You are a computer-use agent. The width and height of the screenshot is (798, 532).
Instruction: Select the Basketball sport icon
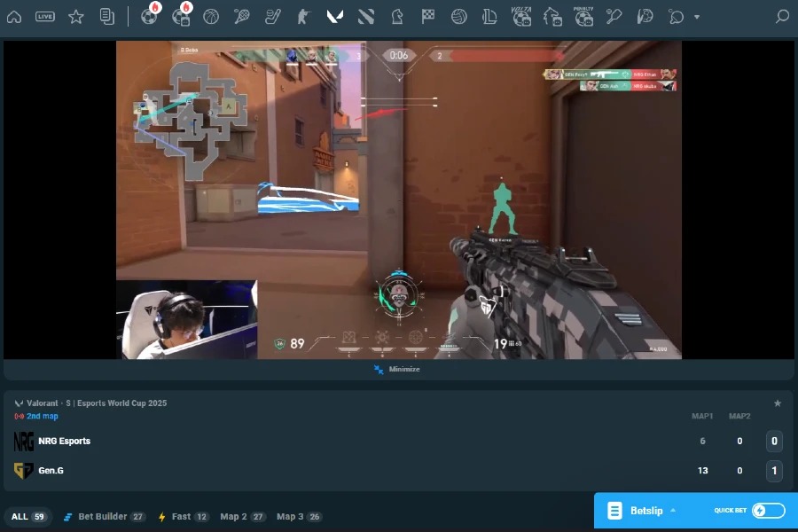211,17
